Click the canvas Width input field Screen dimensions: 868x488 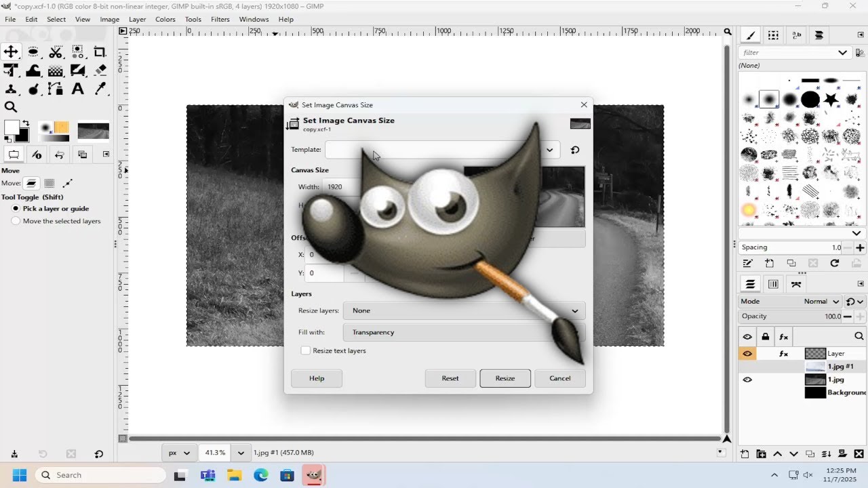(x=339, y=186)
